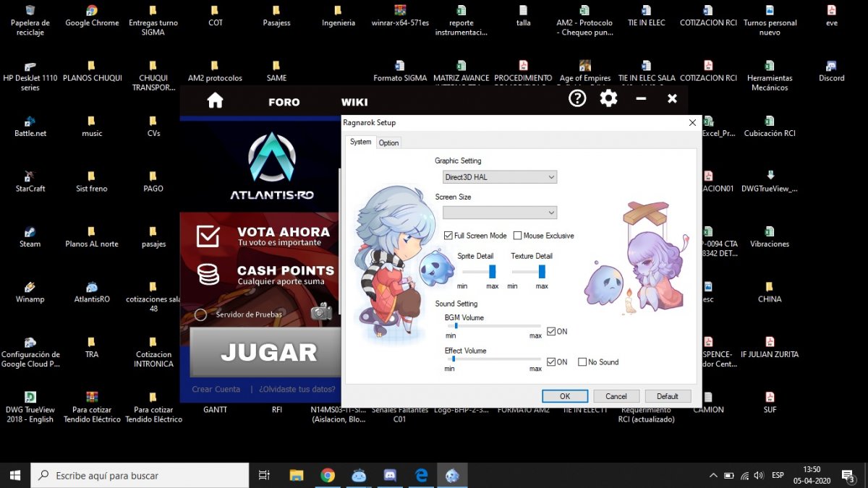
Task: Open the Screen Size dropdown
Action: tap(500, 213)
